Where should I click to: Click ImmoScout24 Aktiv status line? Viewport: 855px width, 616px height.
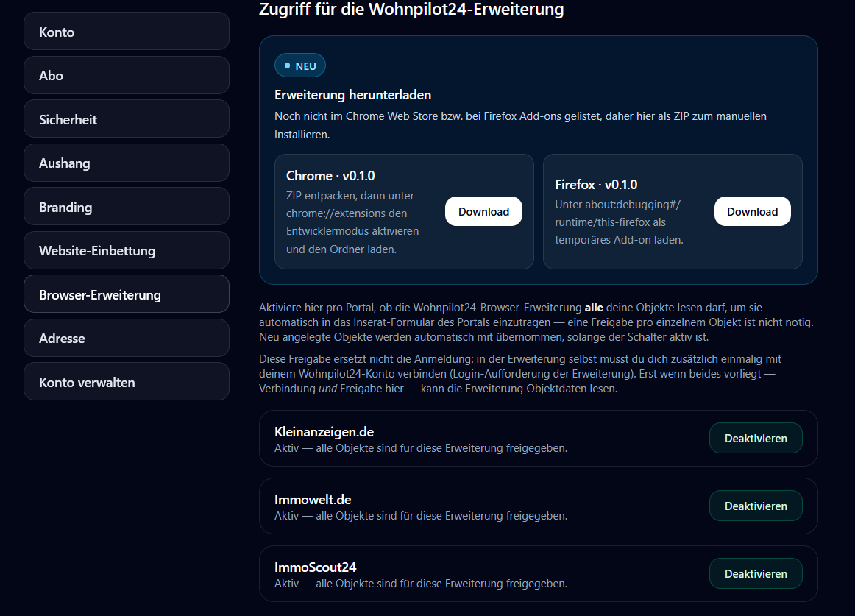pos(421,584)
